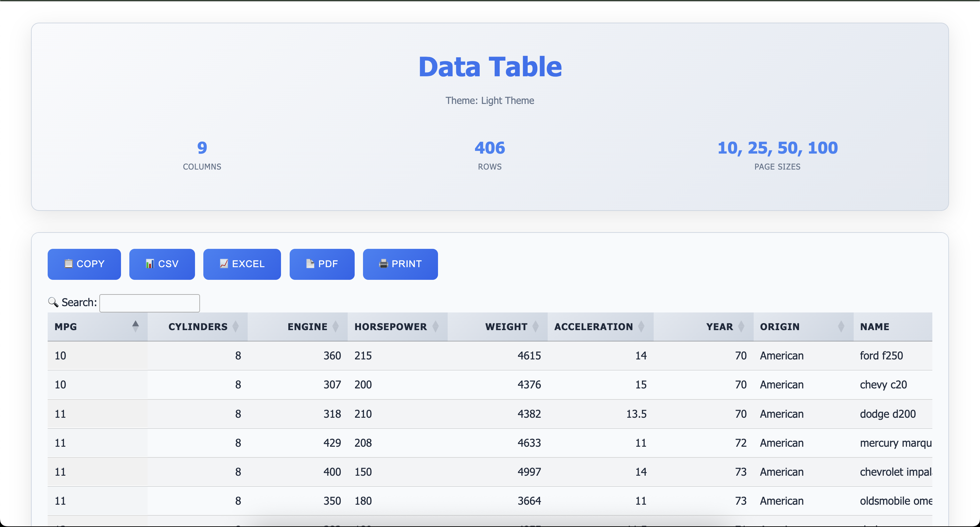
Task: Click the printer icon on Print button
Action: coord(383,263)
